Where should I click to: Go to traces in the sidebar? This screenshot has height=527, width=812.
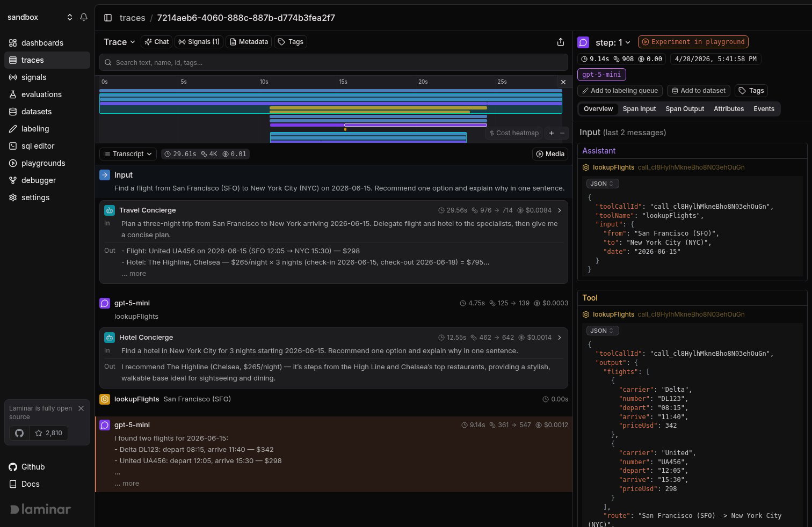(x=47, y=60)
